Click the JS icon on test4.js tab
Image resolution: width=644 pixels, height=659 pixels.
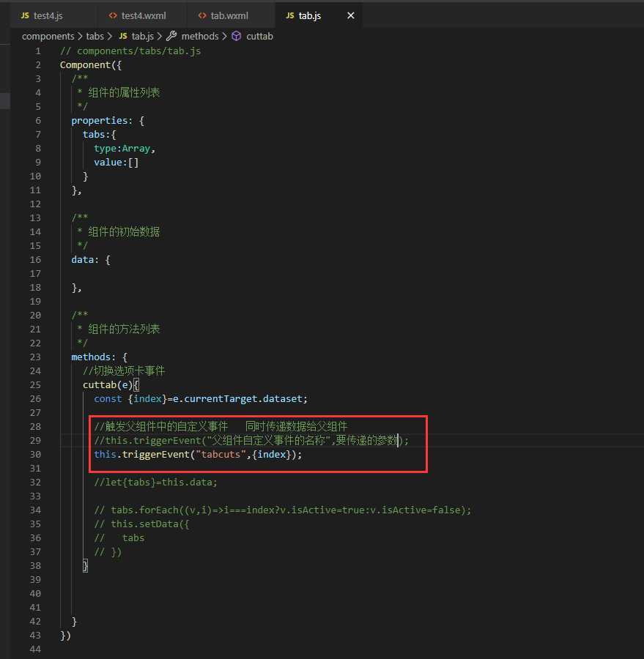(x=25, y=15)
